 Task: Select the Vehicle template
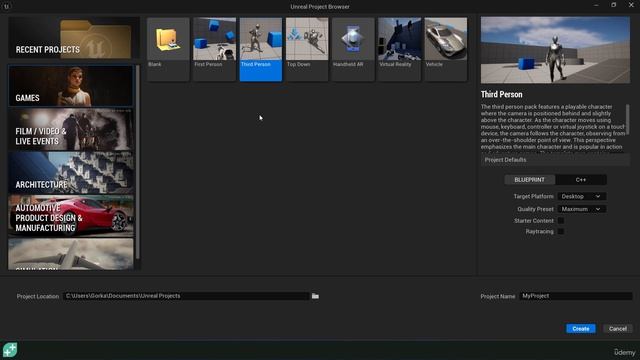[x=446, y=49]
